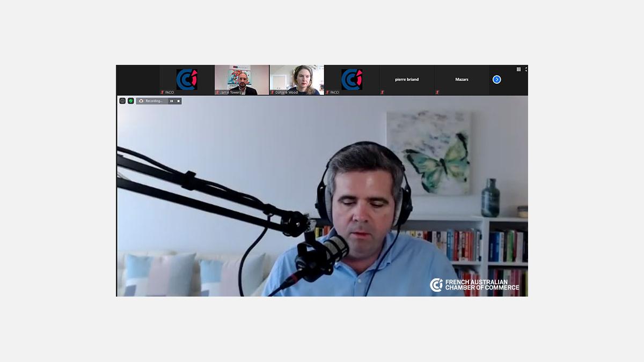Click muted mic icon on pierre briand
The height and width of the screenshot is (362, 644).
383,92
